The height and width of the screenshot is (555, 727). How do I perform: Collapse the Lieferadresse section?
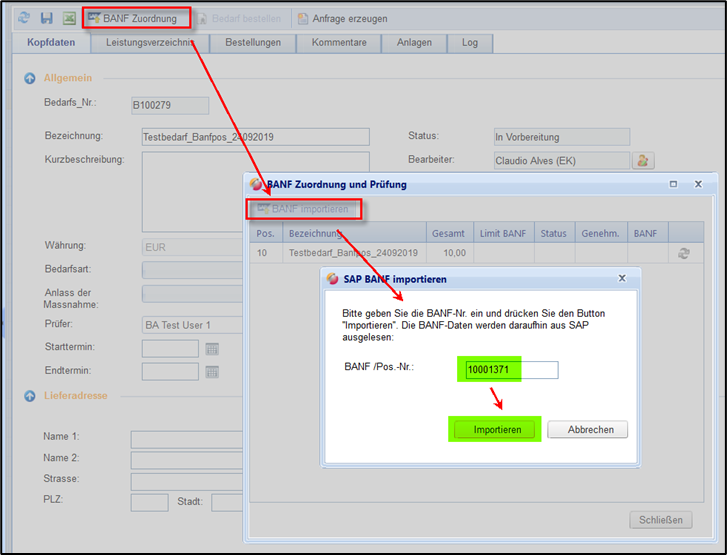[30, 396]
